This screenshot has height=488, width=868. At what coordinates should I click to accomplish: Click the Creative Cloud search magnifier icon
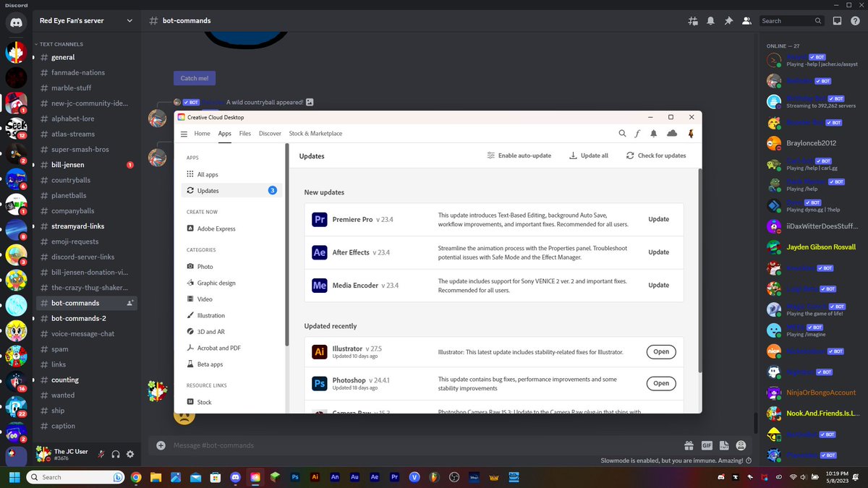(x=622, y=134)
